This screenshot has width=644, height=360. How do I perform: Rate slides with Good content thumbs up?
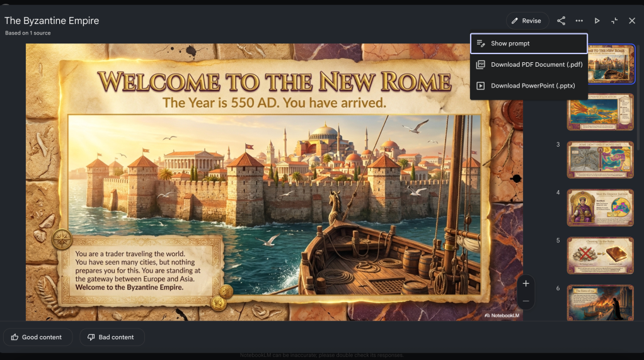tap(37, 337)
